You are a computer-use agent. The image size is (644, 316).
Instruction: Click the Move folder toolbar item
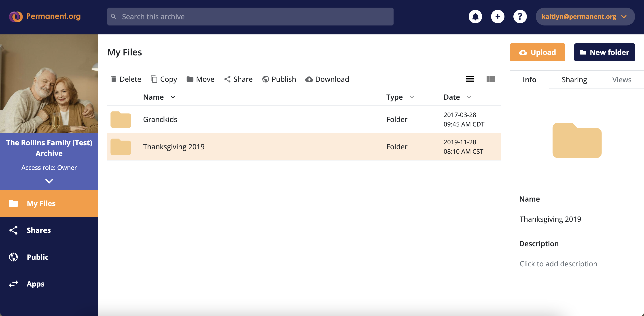coord(201,79)
